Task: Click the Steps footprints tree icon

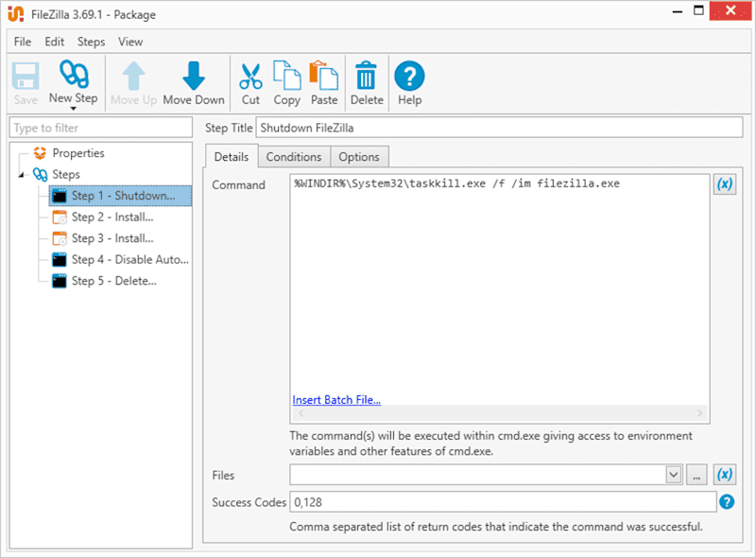Action: (x=40, y=174)
